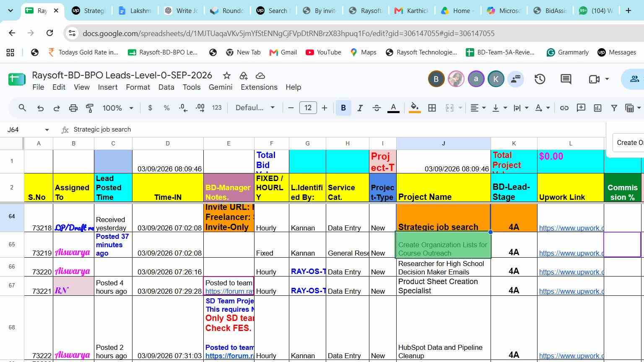The image size is (644, 362).
Task: Expand the cell name box dropdown arrow
Action: point(47,130)
